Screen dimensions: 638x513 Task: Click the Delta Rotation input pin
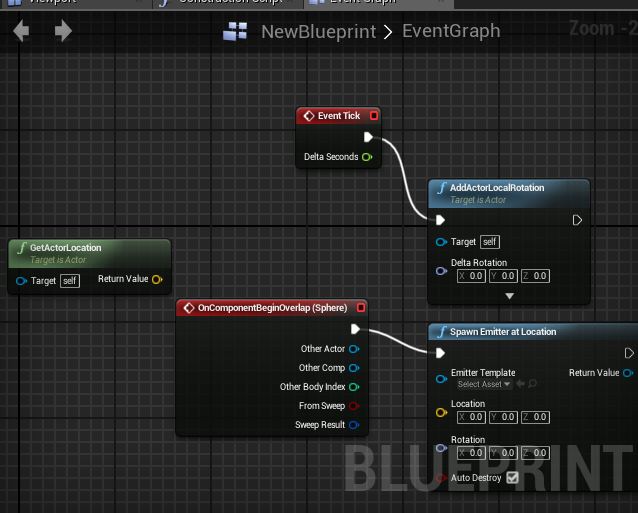[441, 271]
